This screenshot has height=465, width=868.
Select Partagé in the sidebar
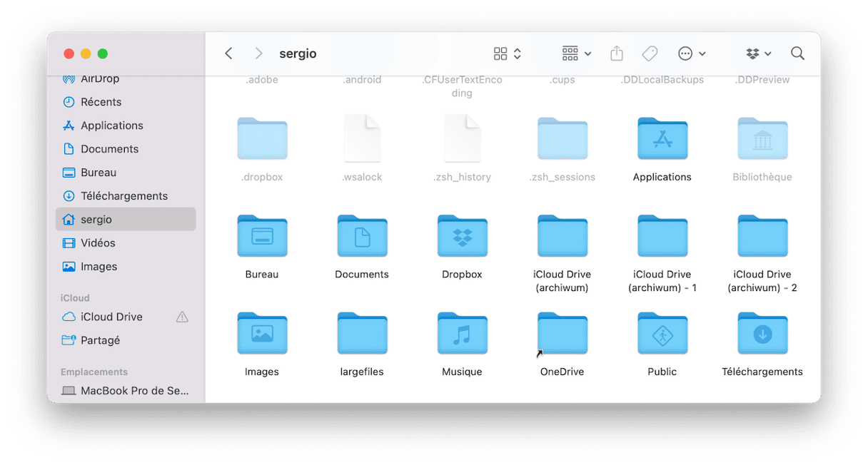(125, 340)
